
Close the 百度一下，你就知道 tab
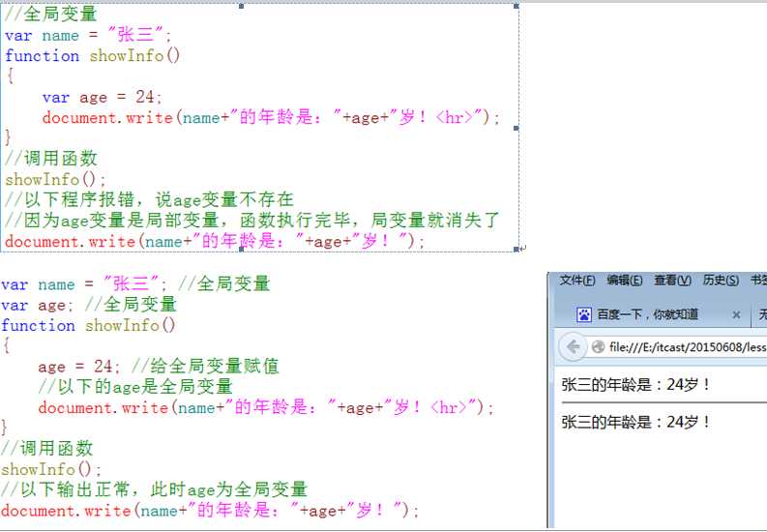(736, 315)
